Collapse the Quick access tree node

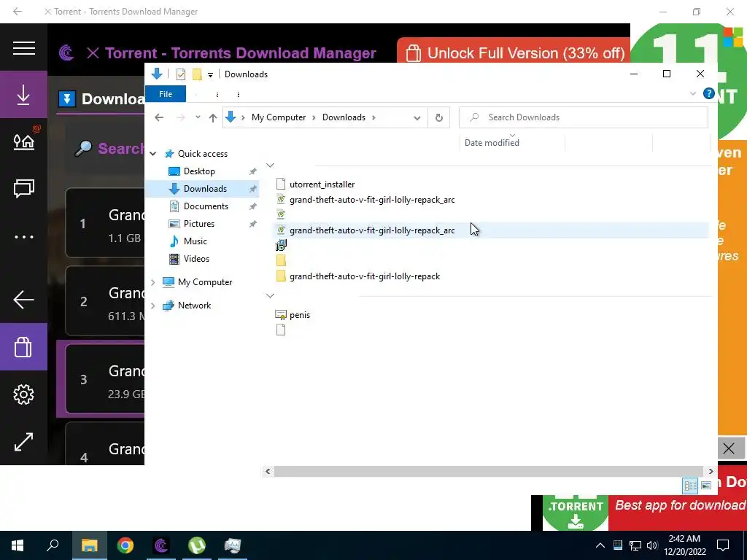153,154
